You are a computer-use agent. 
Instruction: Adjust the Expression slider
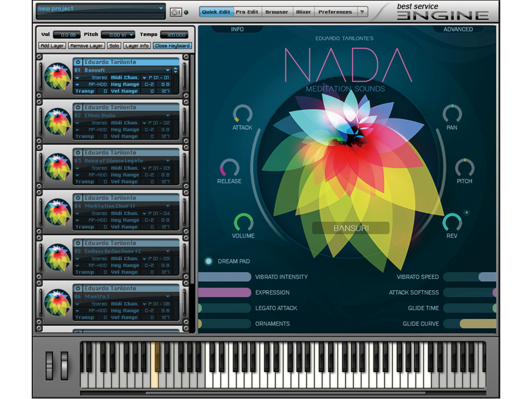coord(225,293)
